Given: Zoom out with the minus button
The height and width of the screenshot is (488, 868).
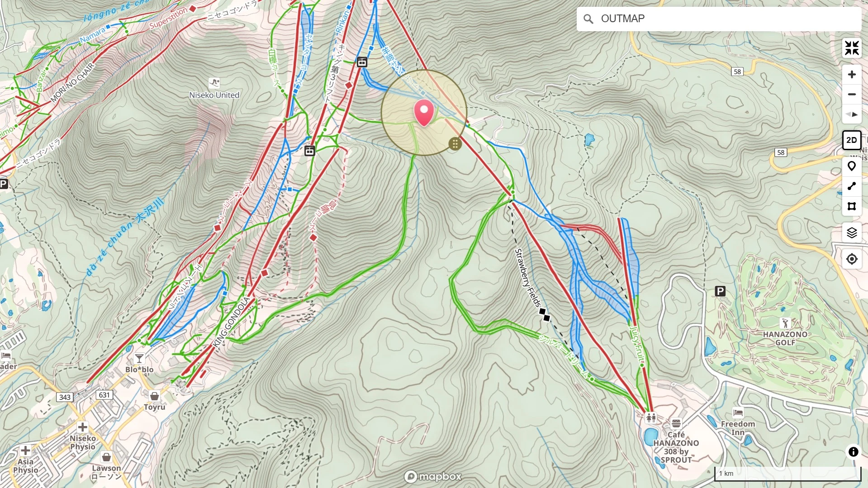Looking at the screenshot, I should (852, 95).
